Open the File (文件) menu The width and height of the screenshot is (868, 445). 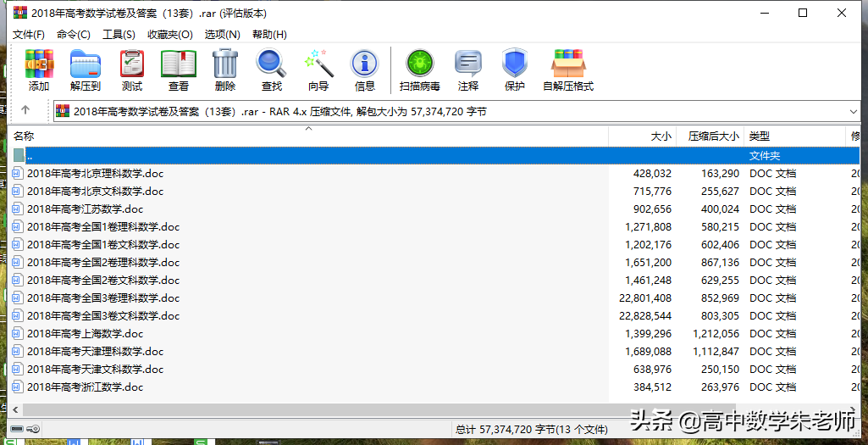click(29, 35)
